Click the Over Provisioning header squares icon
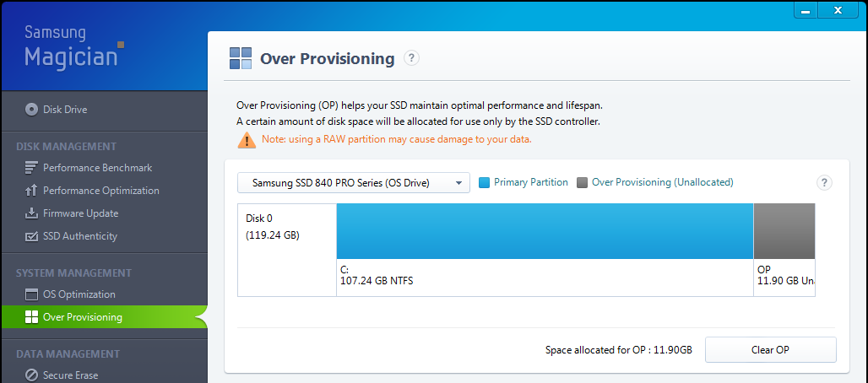868x383 pixels. tap(241, 58)
